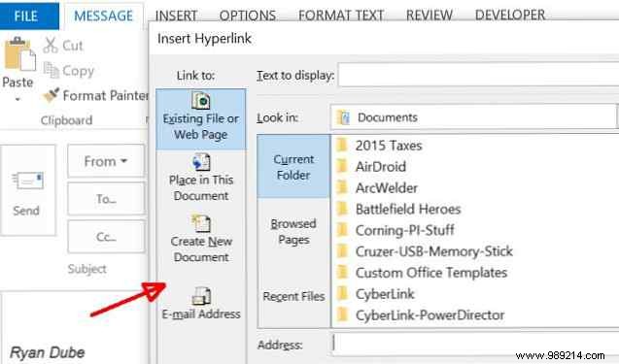Click the folder icon beside AirDroid
Viewport: 619px width, 364px height.
pyautogui.click(x=341, y=166)
